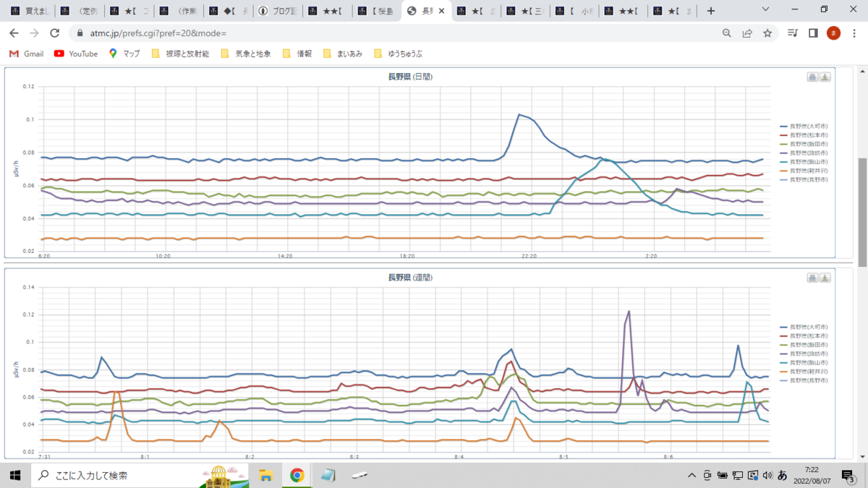Open the 被曝と放射能 bookmarks folder
Viewport: 868px width, 488px height.
[x=180, y=53]
